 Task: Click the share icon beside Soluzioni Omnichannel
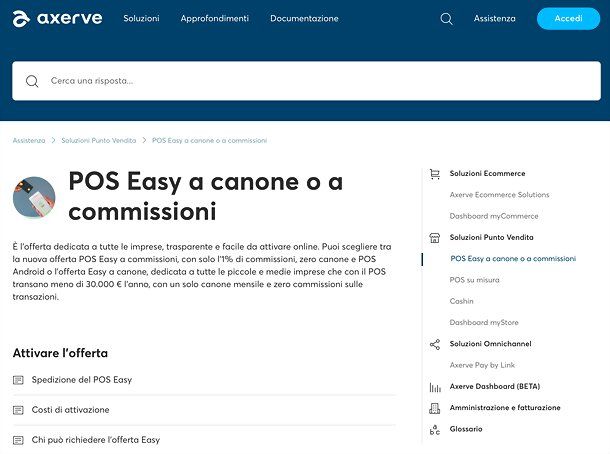click(435, 344)
